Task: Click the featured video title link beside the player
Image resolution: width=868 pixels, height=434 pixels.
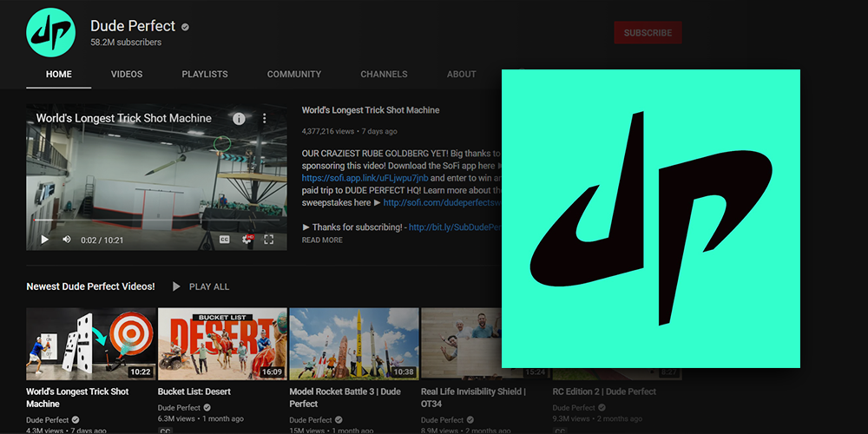Action: click(371, 110)
